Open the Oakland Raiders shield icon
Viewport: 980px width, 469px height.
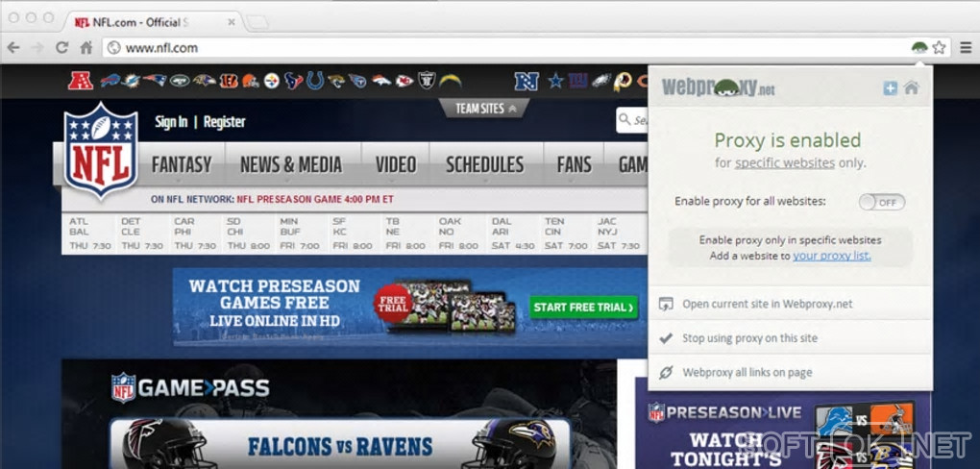pos(427,80)
